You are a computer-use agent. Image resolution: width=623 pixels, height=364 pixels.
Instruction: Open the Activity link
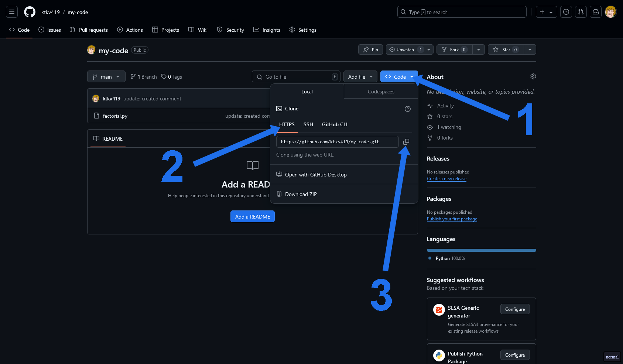click(x=445, y=106)
